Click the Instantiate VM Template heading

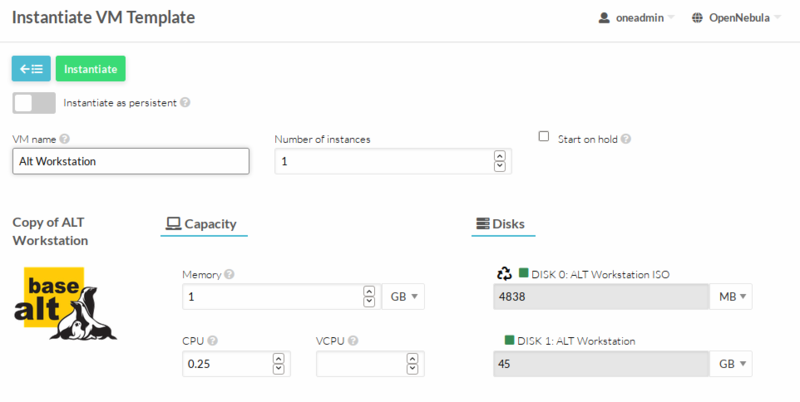point(104,17)
